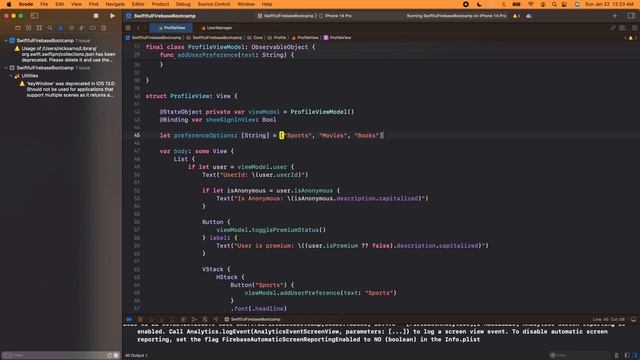This screenshot has height=360, width=640.
Task: Open the Project navigator folder icon
Action: click(18, 28)
